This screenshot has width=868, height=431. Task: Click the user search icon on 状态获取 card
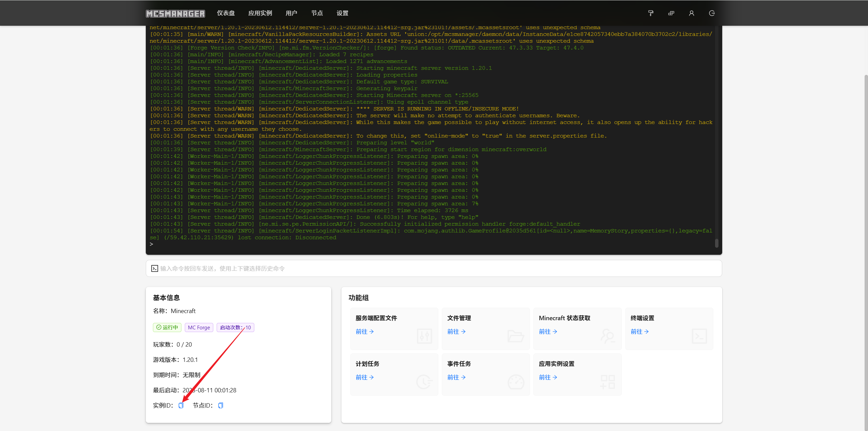pyautogui.click(x=608, y=336)
